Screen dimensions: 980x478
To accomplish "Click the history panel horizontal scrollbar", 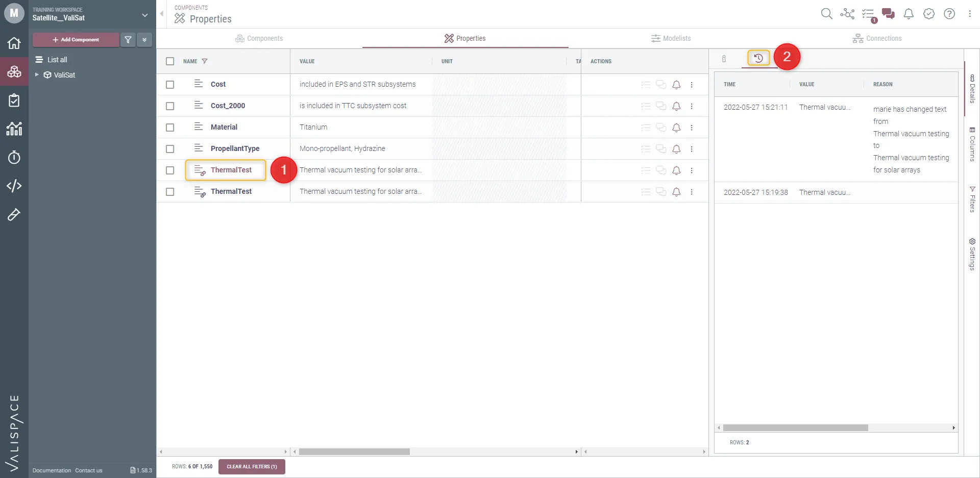I will pyautogui.click(x=795, y=428).
